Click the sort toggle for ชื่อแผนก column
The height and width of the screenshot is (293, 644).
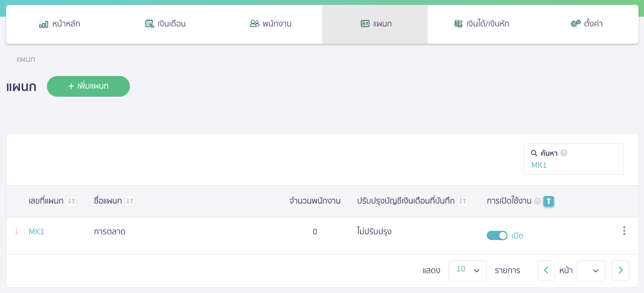130,201
